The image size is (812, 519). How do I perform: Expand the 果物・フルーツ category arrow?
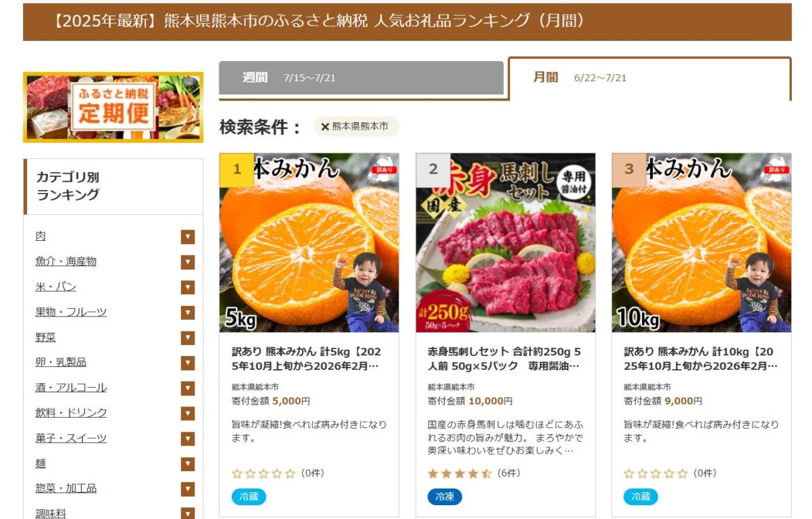(187, 312)
